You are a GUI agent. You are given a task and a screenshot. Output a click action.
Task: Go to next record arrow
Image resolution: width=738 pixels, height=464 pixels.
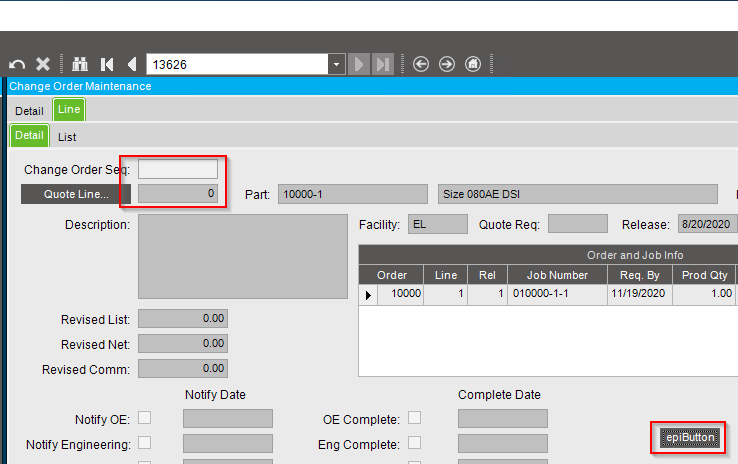(x=359, y=64)
